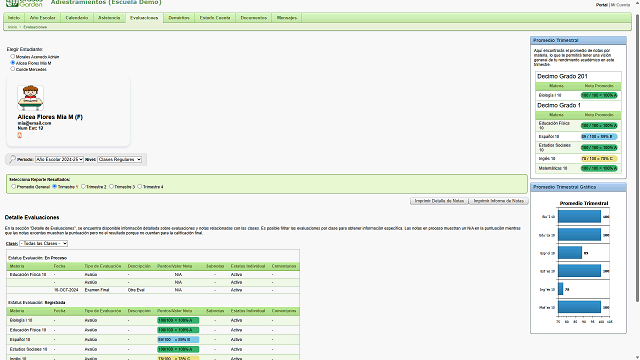
Task: Click the blue Español grade badge in Promedio Trimestral
Action: tap(599, 137)
